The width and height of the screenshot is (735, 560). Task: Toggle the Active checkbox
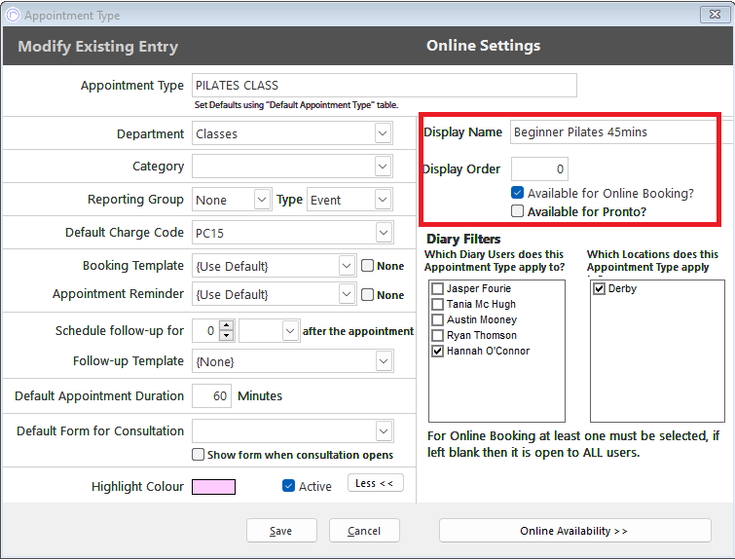click(289, 486)
